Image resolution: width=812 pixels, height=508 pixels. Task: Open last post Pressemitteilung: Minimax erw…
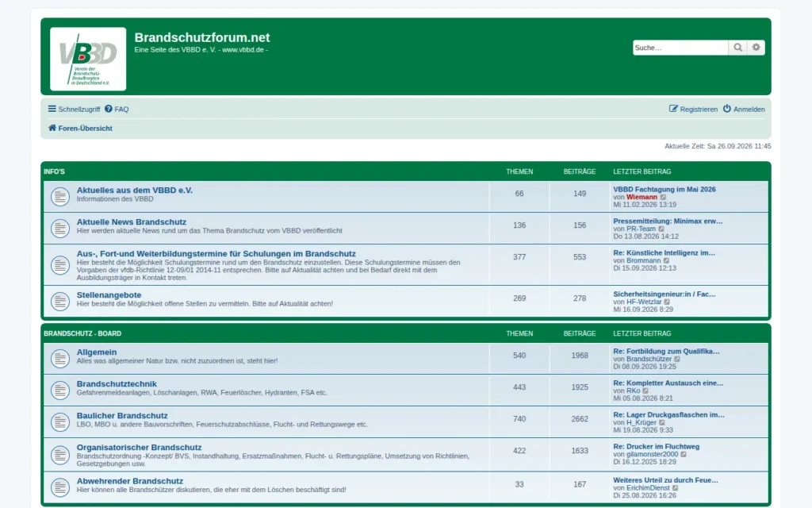click(668, 221)
